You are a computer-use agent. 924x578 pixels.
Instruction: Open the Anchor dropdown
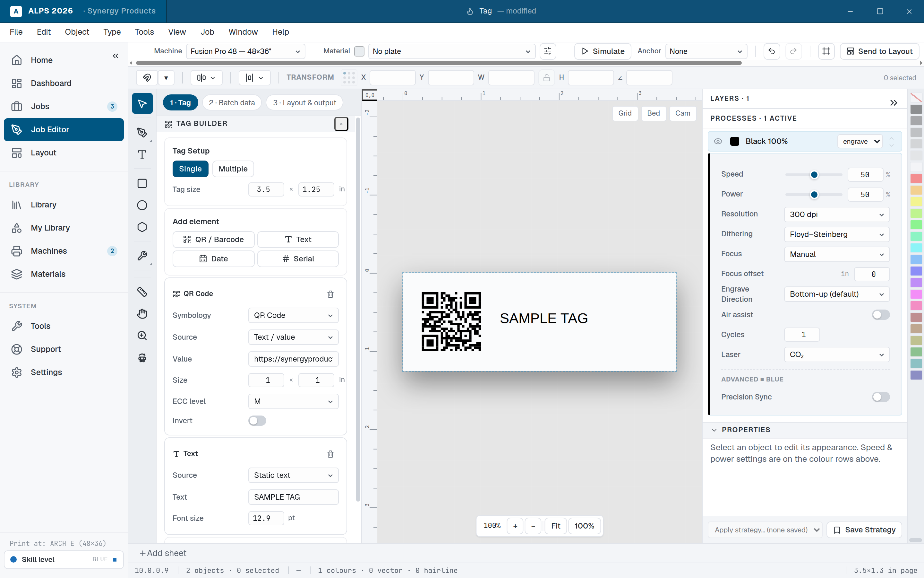(706, 51)
